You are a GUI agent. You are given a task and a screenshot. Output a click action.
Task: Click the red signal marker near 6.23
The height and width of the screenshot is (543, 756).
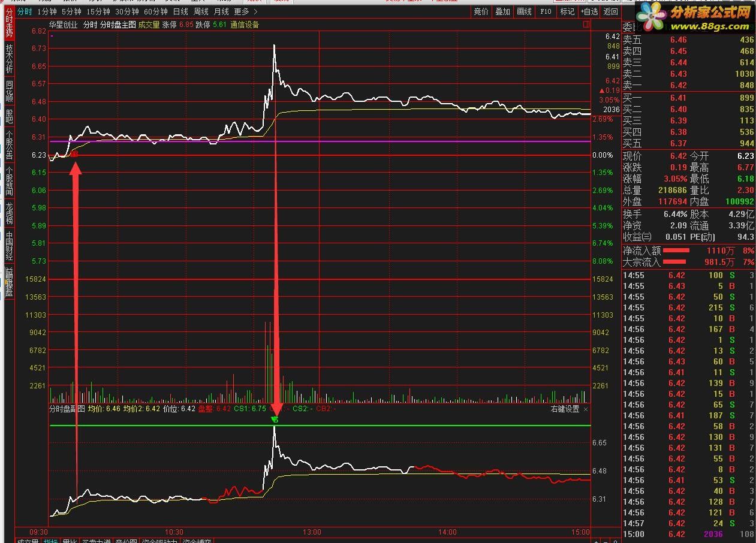click(x=76, y=154)
